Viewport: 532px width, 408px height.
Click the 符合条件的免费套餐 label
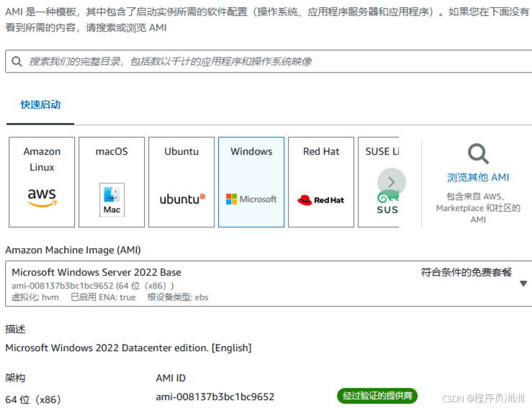pyautogui.click(x=466, y=272)
